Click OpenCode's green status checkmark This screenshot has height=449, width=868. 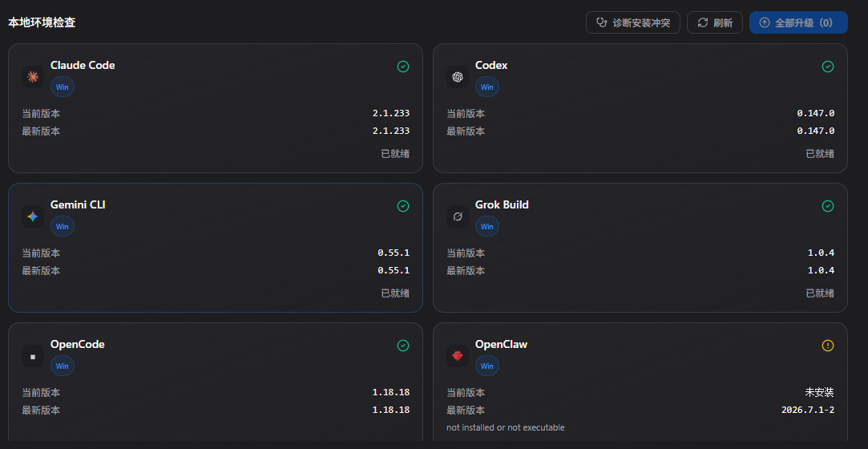[403, 346]
